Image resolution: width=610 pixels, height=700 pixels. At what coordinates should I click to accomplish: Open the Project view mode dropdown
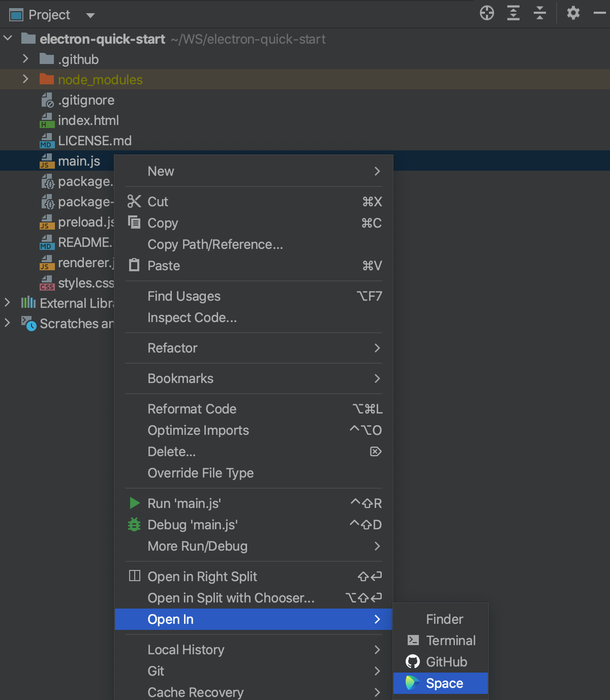pyautogui.click(x=89, y=15)
